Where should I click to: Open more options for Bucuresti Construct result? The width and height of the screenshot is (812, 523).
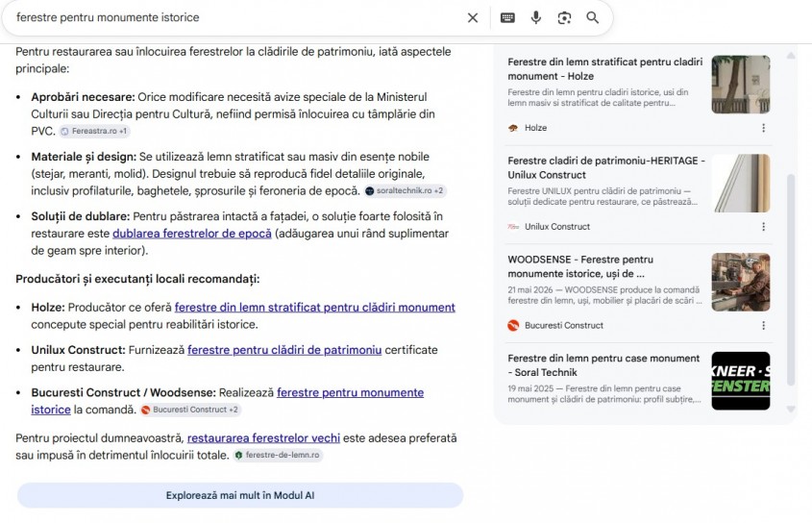[763, 326]
